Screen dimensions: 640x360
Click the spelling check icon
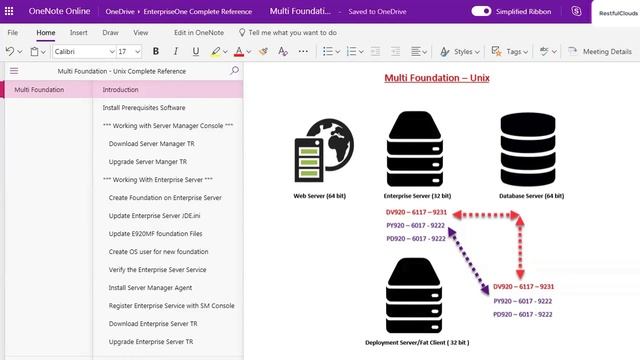(544, 51)
